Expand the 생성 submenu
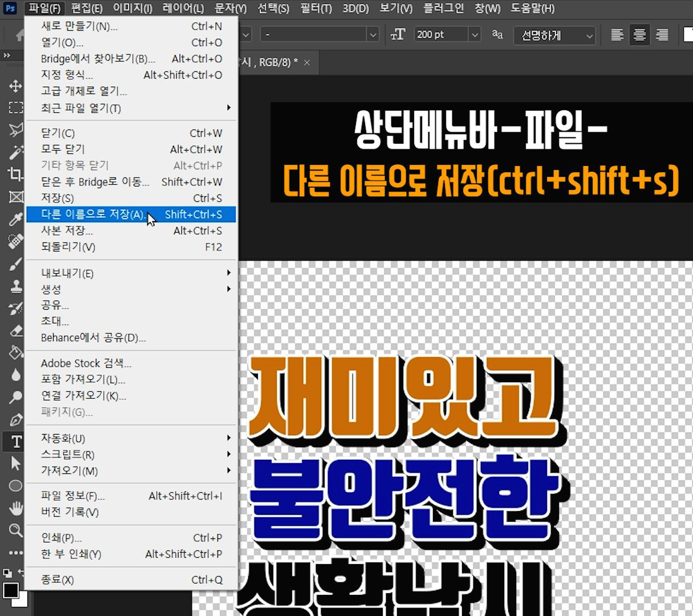693x616 pixels. [x=131, y=289]
